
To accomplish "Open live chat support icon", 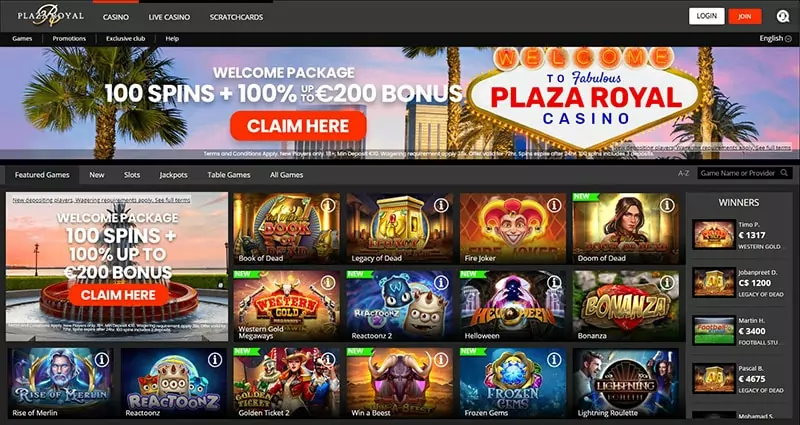I will coord(783,16).
